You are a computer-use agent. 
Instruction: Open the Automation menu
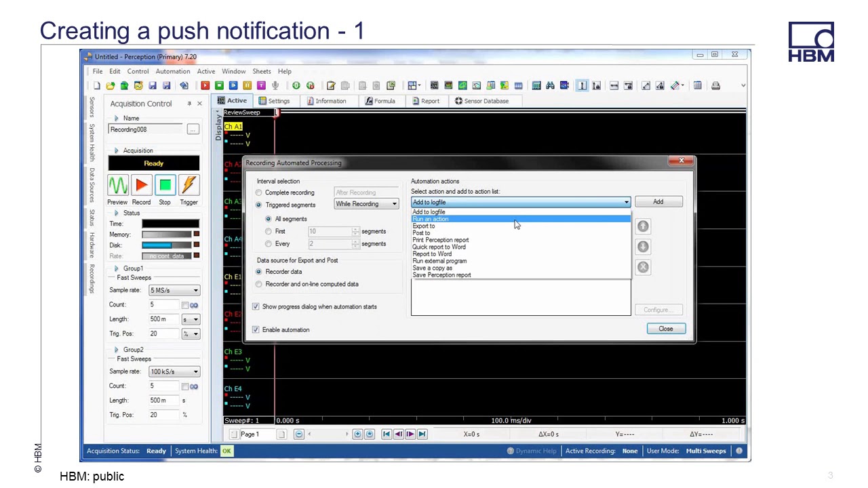click(173, 71)
